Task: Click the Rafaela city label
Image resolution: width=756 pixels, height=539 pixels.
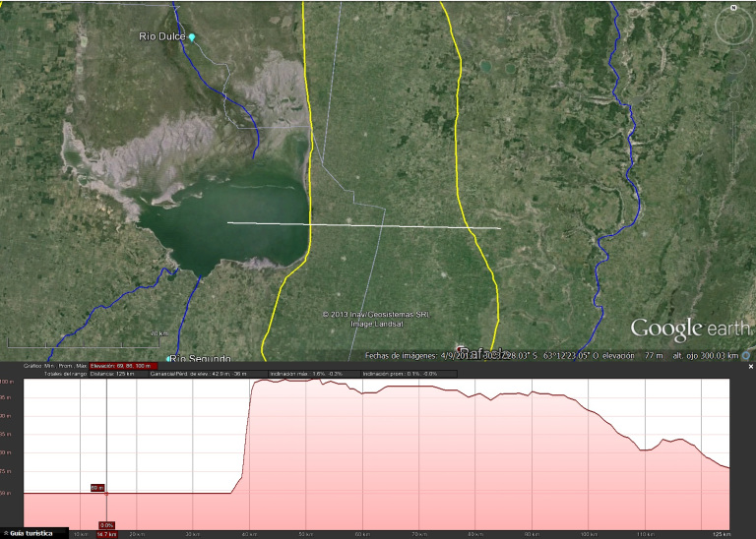Action: click(481, 353)
